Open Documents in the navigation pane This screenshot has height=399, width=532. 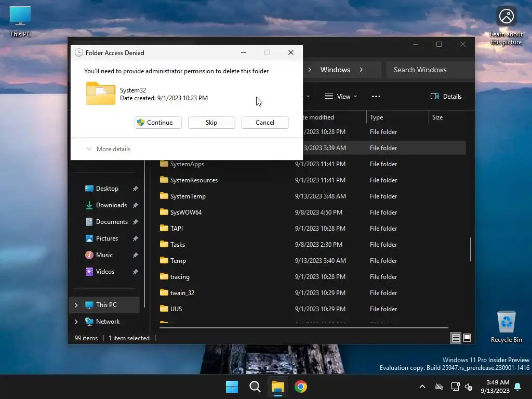coord(112,222)
